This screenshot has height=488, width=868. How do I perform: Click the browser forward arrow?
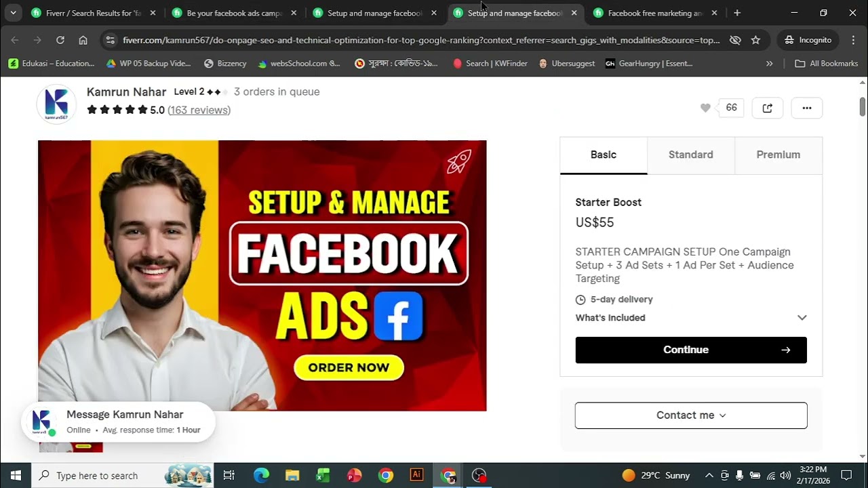[37, 40]
